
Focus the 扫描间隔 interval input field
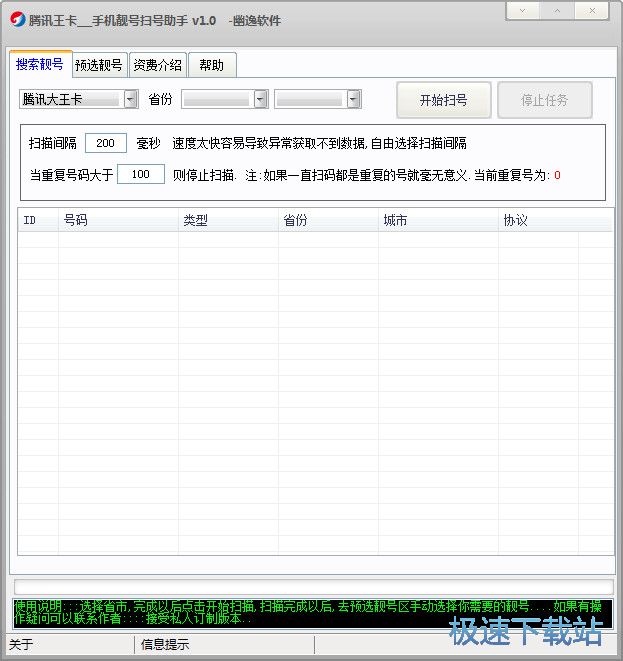point(106,143)
